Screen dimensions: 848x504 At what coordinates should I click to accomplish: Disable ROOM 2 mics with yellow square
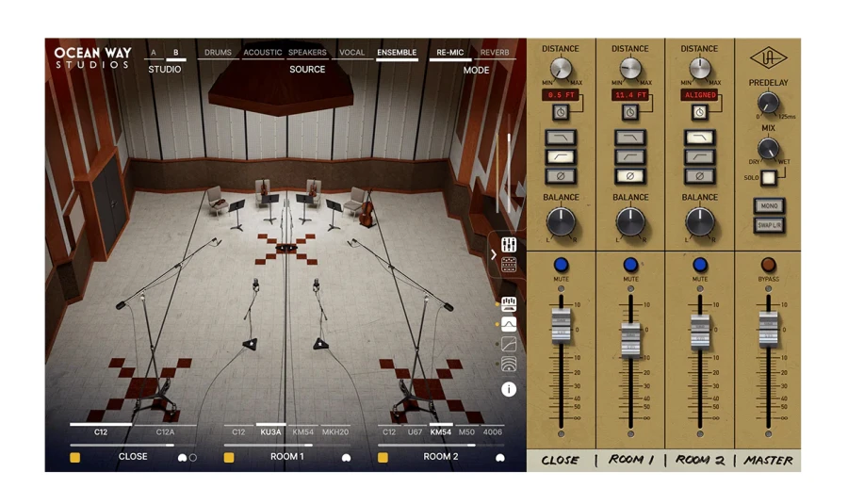[x=383, y=458]
